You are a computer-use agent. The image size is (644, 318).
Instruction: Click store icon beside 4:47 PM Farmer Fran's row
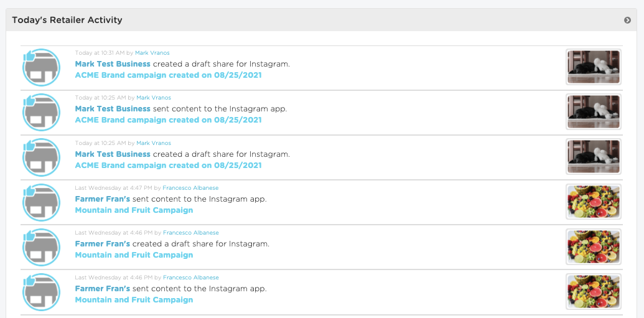coord(41,202)
